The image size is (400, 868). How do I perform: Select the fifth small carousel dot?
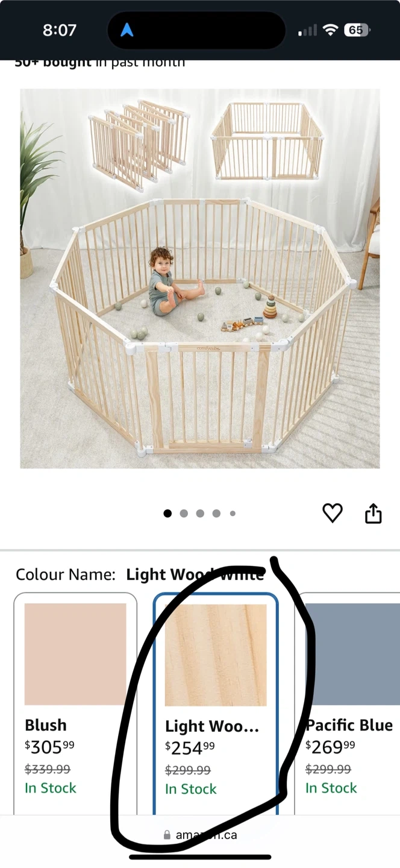pyautogui.click(x=233, y=514)
